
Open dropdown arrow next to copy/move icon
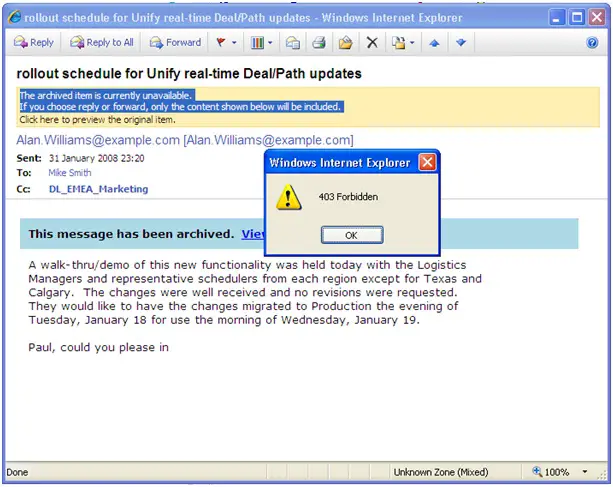click(x=412, y=42)
